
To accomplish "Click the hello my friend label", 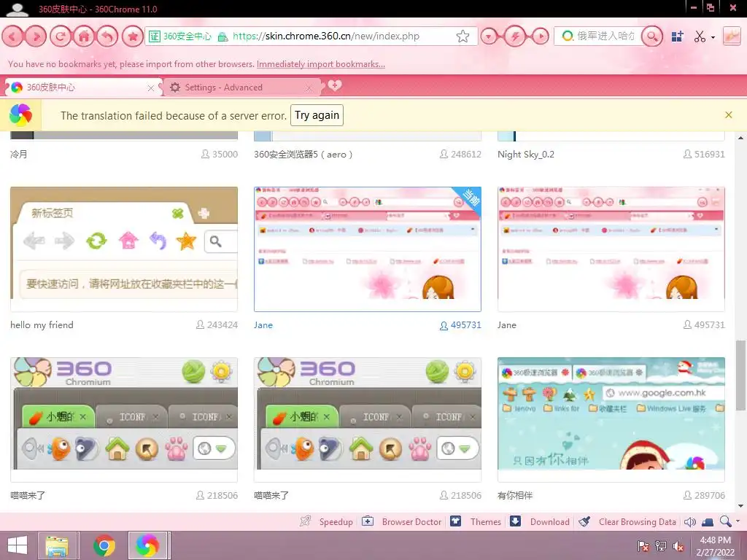I will tap(42, 324).
